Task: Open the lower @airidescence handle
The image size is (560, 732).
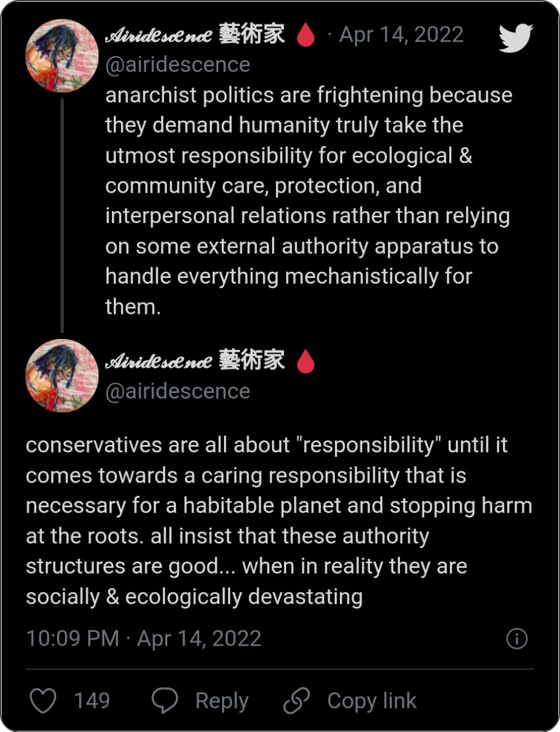Action: (x=178, y=391)
